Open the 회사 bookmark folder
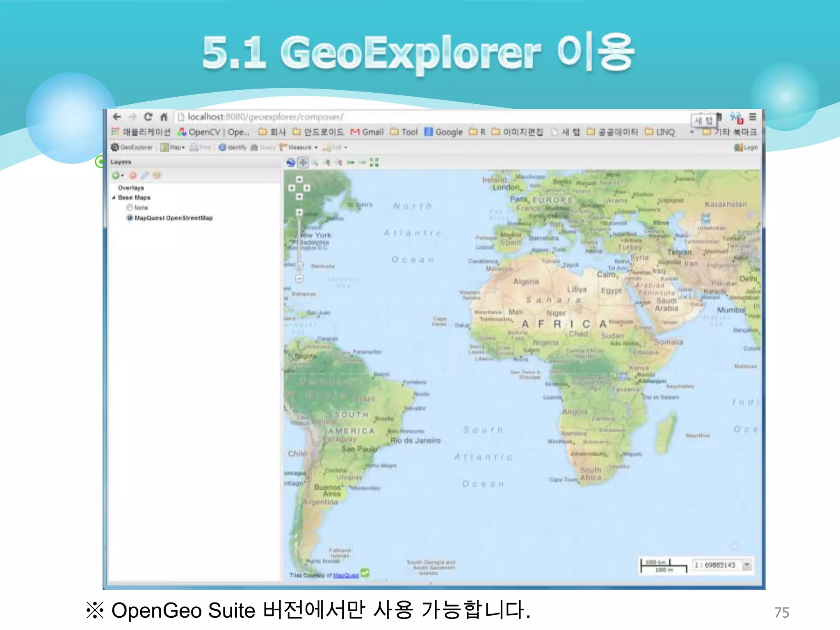840x630 pixels. pyautogui.click(x=272, y=132)
